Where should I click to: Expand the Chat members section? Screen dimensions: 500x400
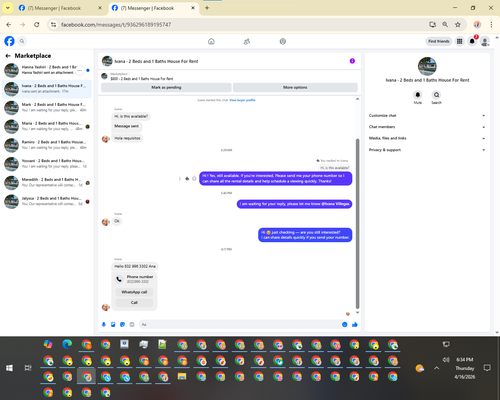(x=427, y=127)
